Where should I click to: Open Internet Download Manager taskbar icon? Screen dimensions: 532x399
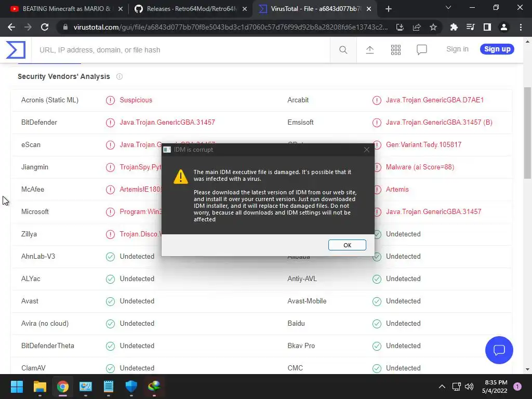click(154, 387)
